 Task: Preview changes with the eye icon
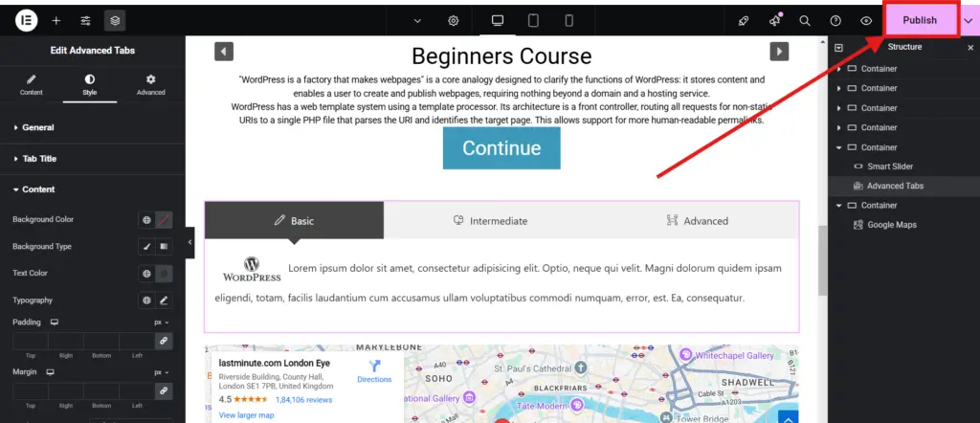(x=865, y=21)
